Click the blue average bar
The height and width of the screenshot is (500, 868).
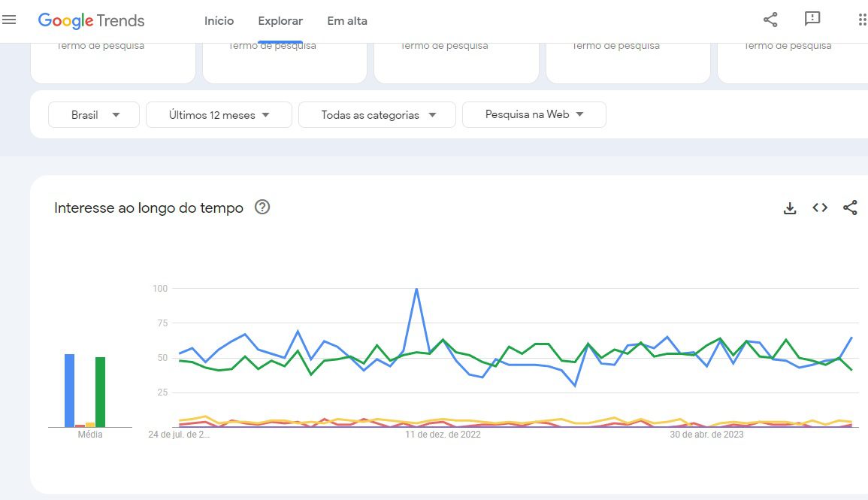[69, 391]
